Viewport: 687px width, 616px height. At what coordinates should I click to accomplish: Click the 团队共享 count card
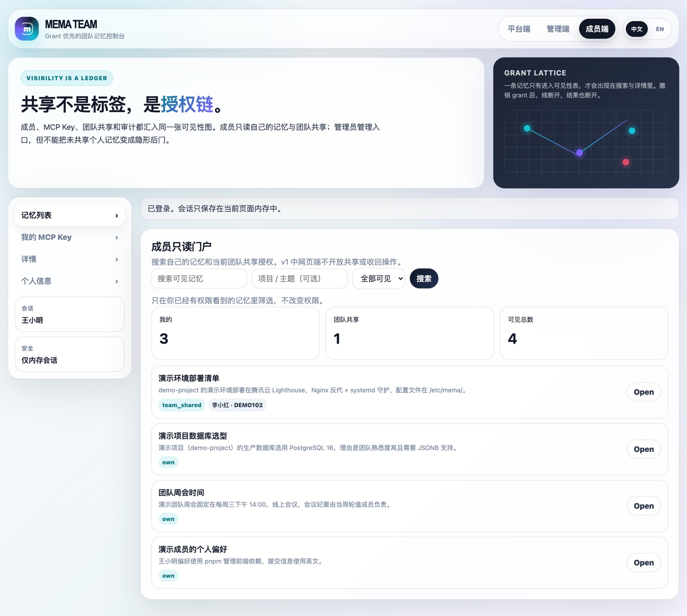[x=409, y=333]
